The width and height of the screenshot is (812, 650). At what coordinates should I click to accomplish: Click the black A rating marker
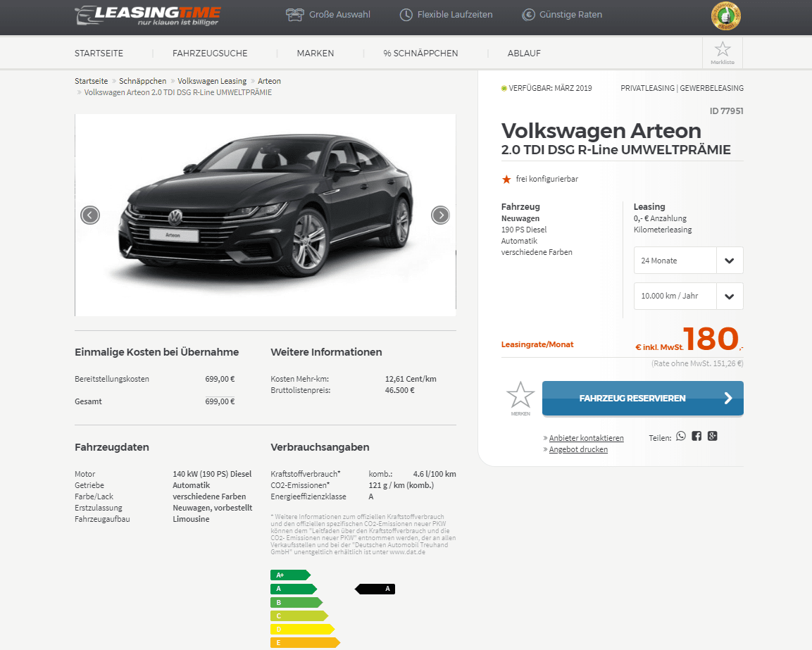tap(375, 589)
